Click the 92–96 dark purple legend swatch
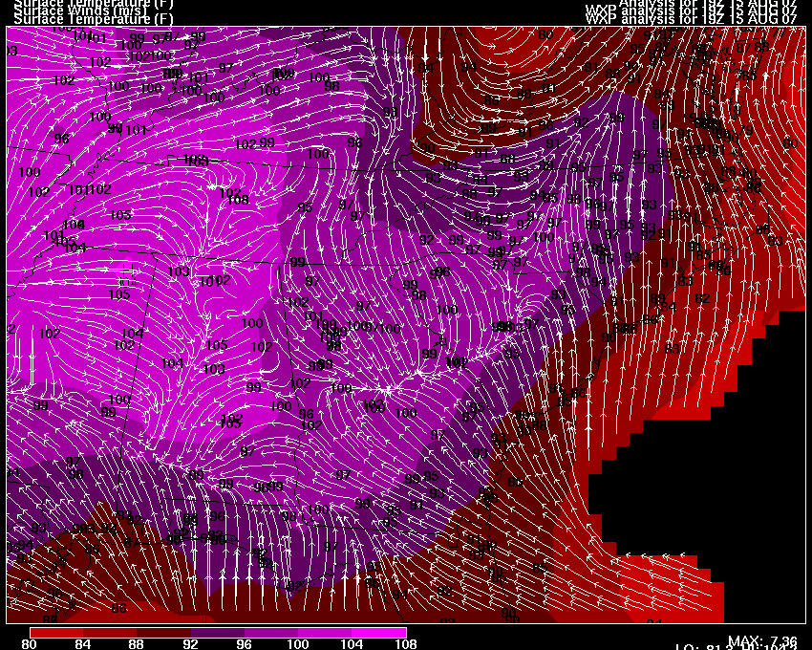The height and width of the screenshot is (650, 812). tap(218, 633)
